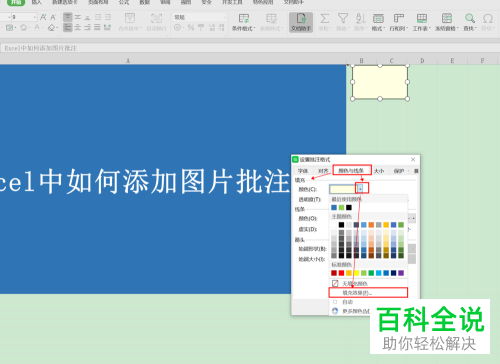Viewport: 500px width, 364px height.
Task: Select the comment box shape
Action: [380, 82]
